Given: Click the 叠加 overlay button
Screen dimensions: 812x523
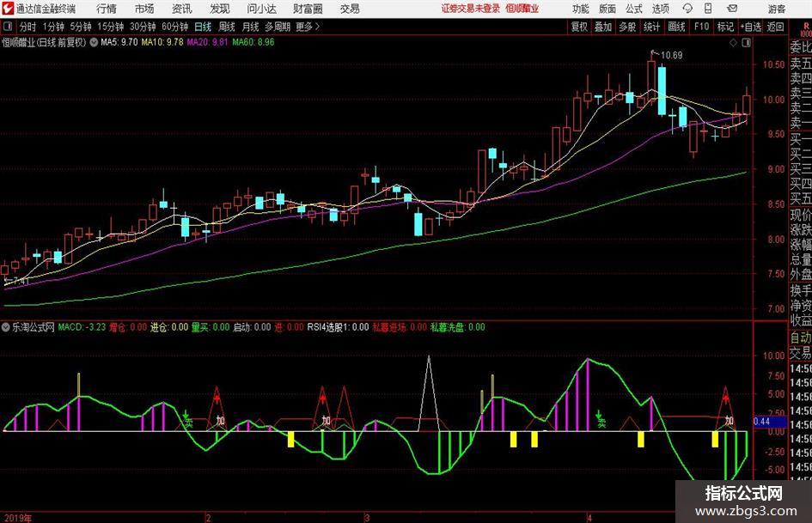Looking at the screenshot, I should (603, 27).
